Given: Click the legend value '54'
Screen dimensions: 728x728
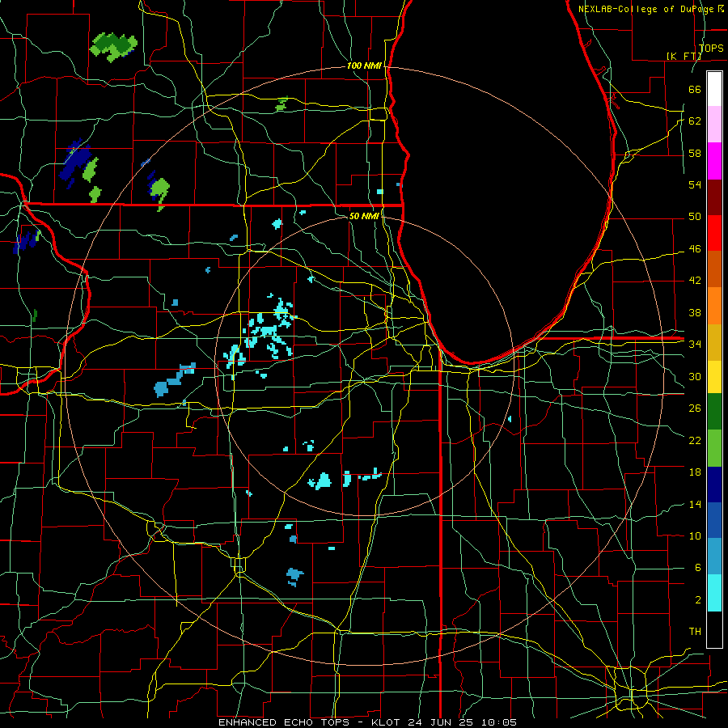Looking at the screenshot, I should pos(695,184).
